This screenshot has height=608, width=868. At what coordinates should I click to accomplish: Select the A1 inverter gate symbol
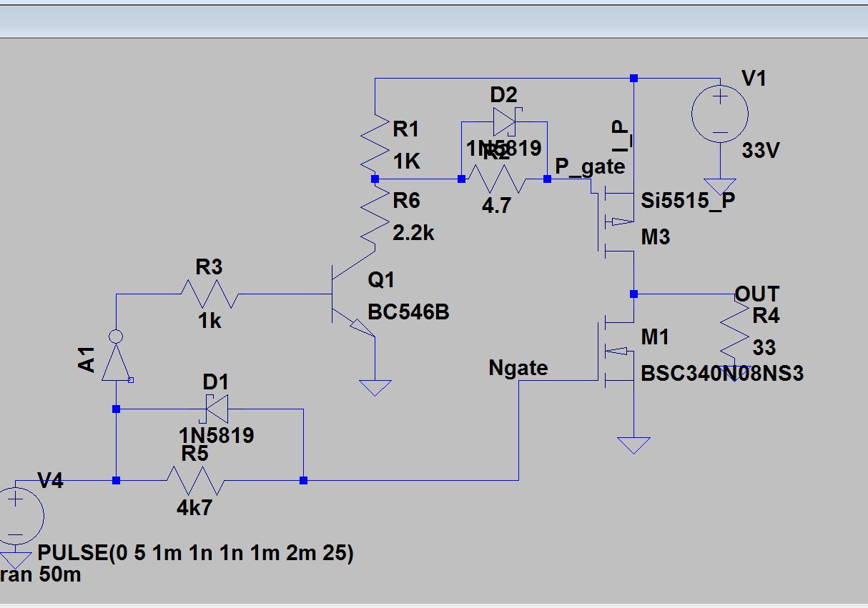tap(117, 357)
